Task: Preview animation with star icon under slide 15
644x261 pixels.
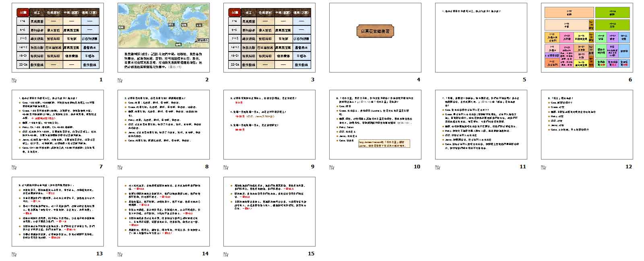Action: (226, 254)
